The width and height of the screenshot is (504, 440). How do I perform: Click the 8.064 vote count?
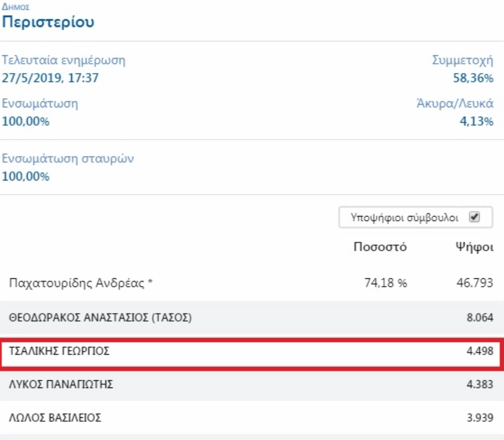pos(479,317)
